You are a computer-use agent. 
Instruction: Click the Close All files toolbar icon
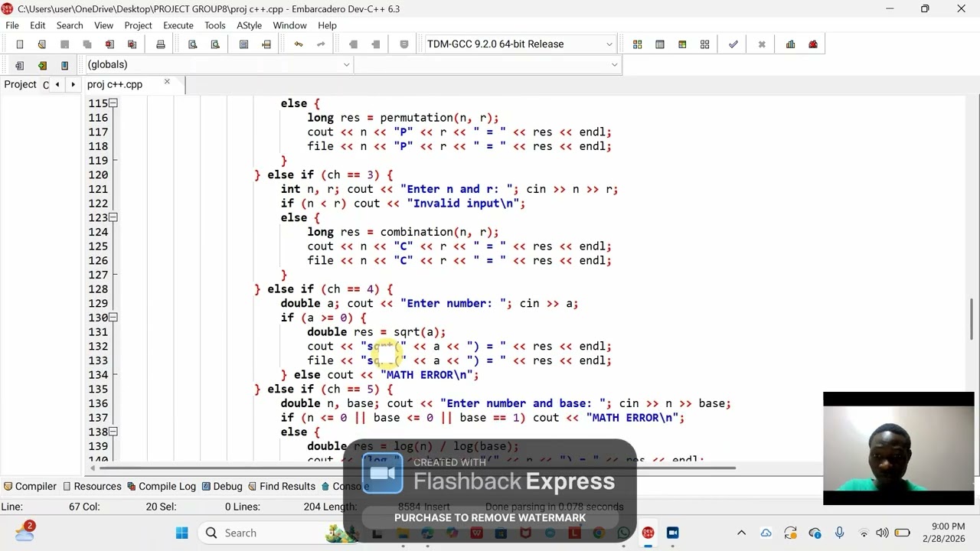coord(132,44)
